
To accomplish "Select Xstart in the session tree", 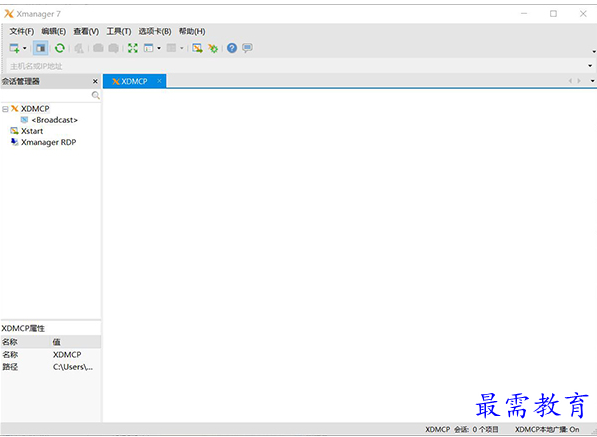I will tap(32, 131).
